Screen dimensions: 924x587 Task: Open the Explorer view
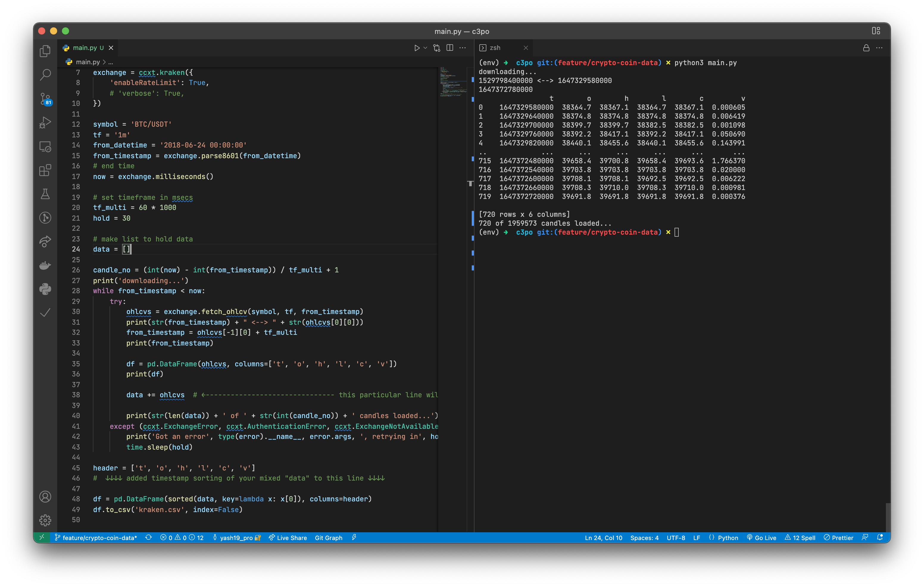[x=45, y=51]
